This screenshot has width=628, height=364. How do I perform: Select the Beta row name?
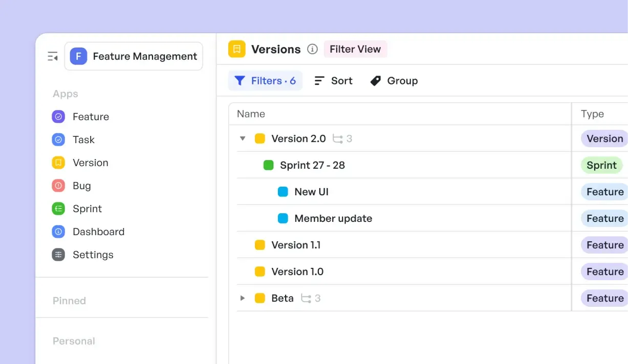click(283, 298)
